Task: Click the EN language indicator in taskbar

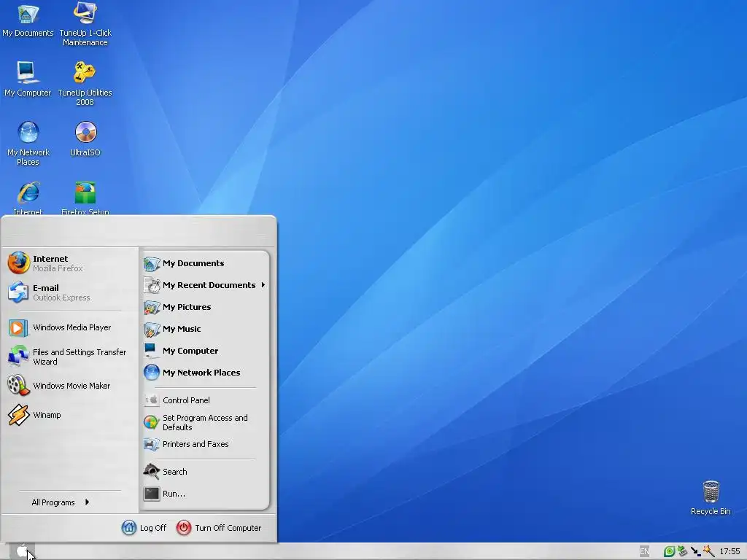Action: point(644,551)
